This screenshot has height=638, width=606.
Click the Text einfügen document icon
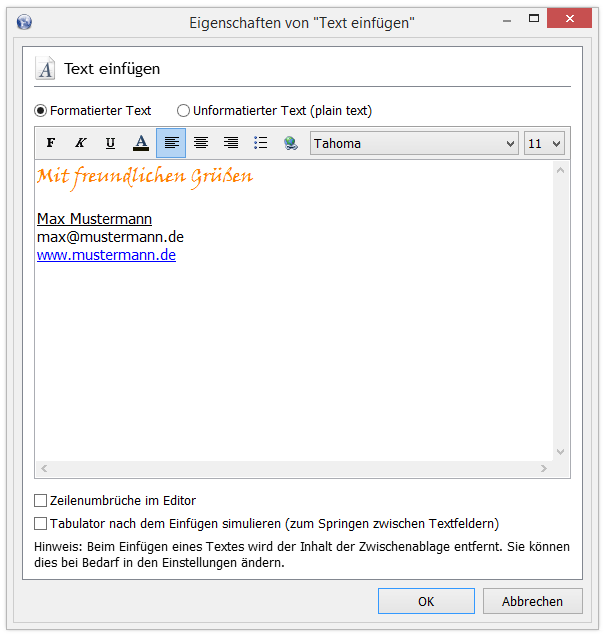click(x=45, y=68)
